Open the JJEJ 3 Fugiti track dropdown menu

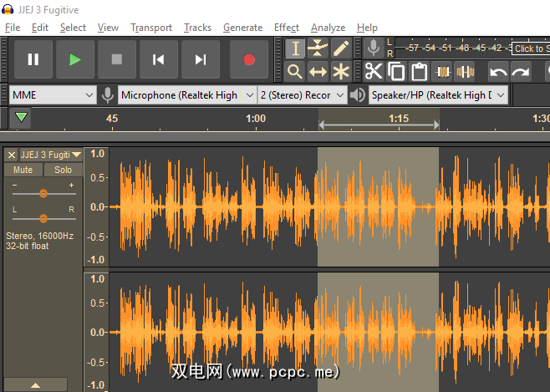[x=51, y=155]
